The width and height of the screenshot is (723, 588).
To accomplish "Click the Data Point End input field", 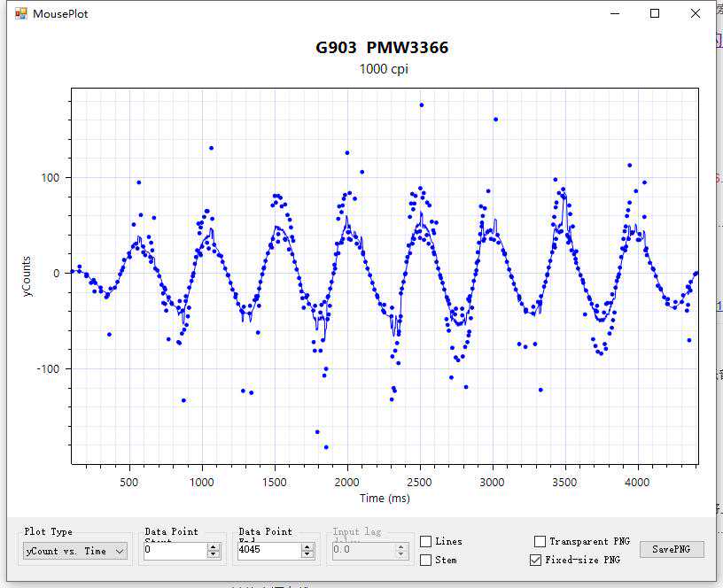I will coord(268,550).
